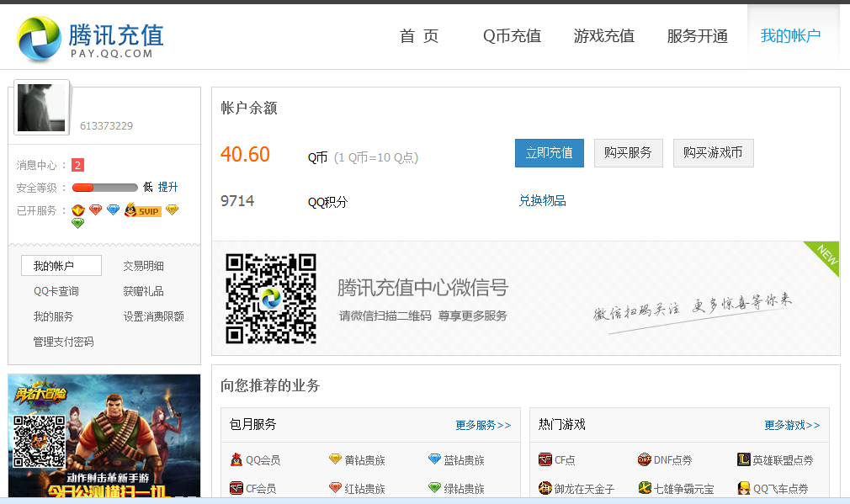Screen dimensions: 850x504
Task: Click the green diamond badge in 已开服务
Action: click(78, 223)
